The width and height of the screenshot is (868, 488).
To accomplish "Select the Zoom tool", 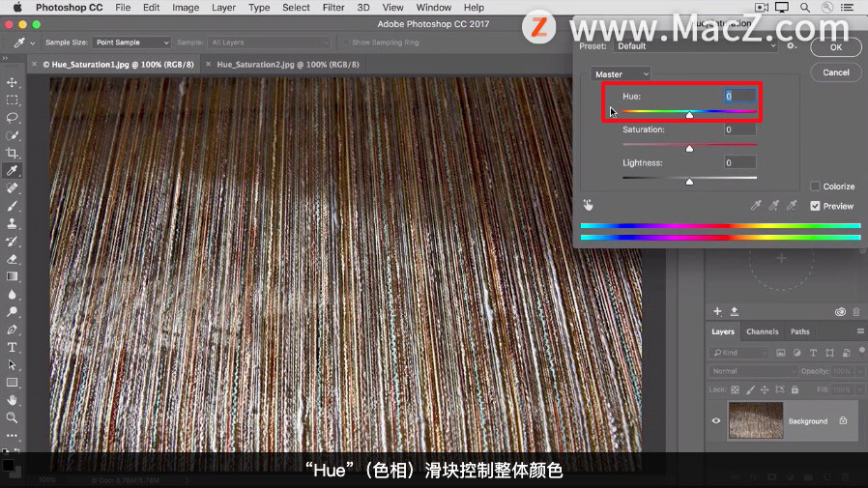I will (12, 417).
